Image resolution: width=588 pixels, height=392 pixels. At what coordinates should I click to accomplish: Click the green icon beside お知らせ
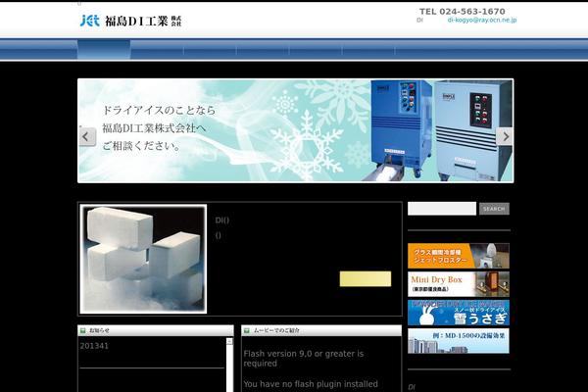(x=83, y=330)
